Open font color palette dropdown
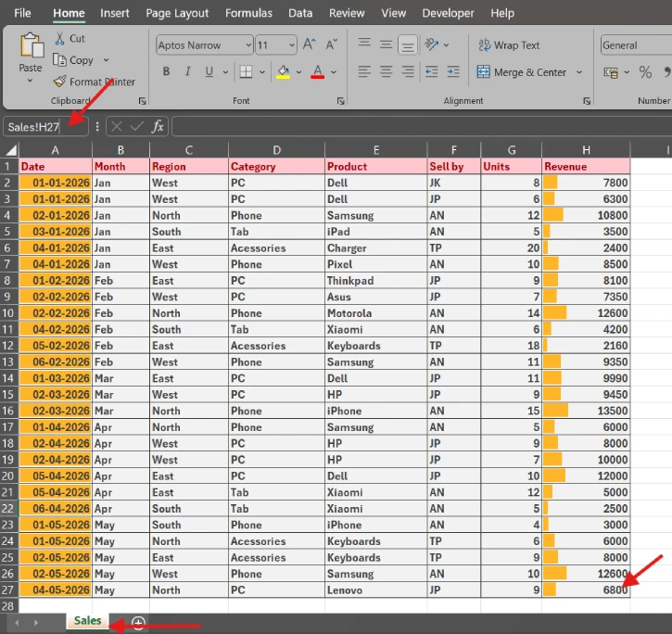 pyautogui.click(x=334, y=72)
